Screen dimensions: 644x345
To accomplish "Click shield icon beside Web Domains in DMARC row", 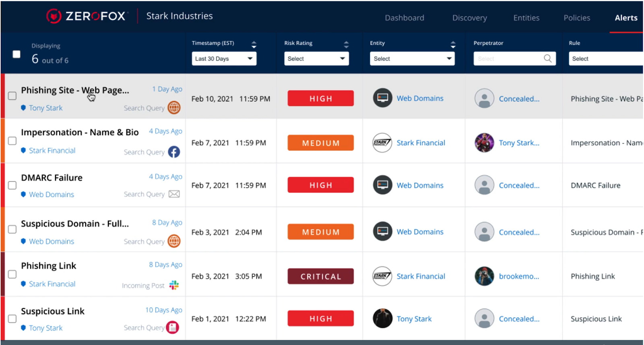I will pos(23,194).
